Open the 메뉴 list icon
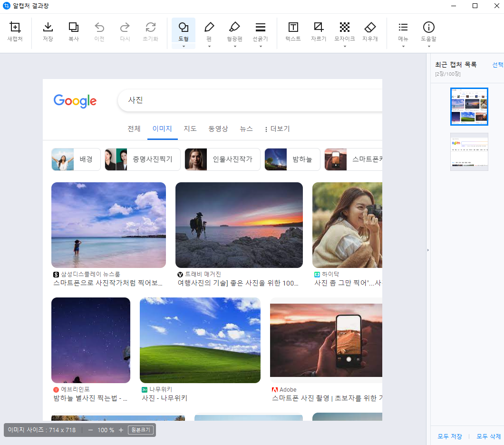 pos(403,30)
